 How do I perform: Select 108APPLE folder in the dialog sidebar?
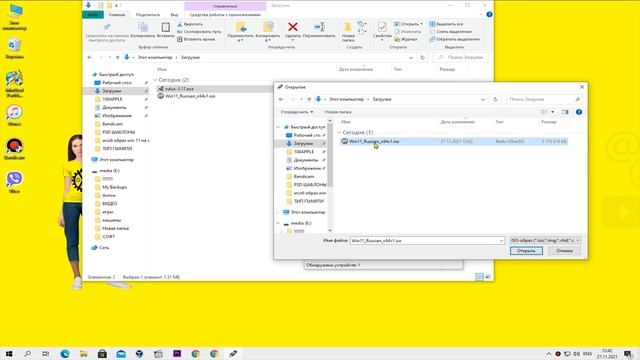(x=304, y=151)
